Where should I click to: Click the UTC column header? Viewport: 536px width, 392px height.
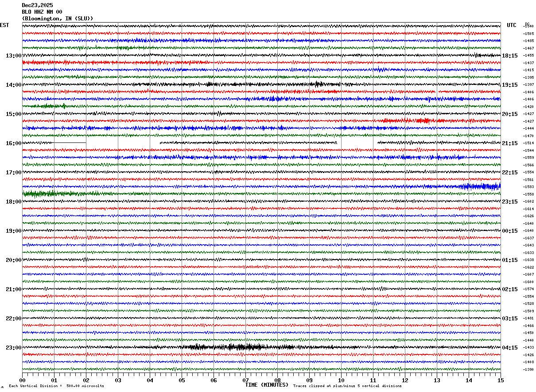click(512, 25)
